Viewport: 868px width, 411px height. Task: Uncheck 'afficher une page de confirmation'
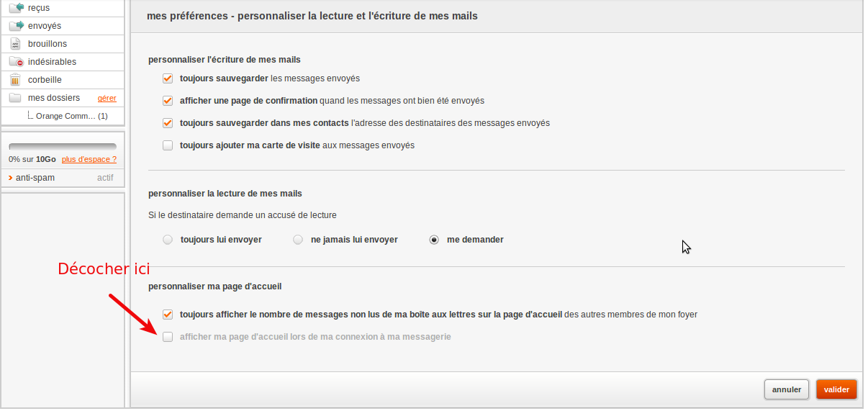click(168, 101)
